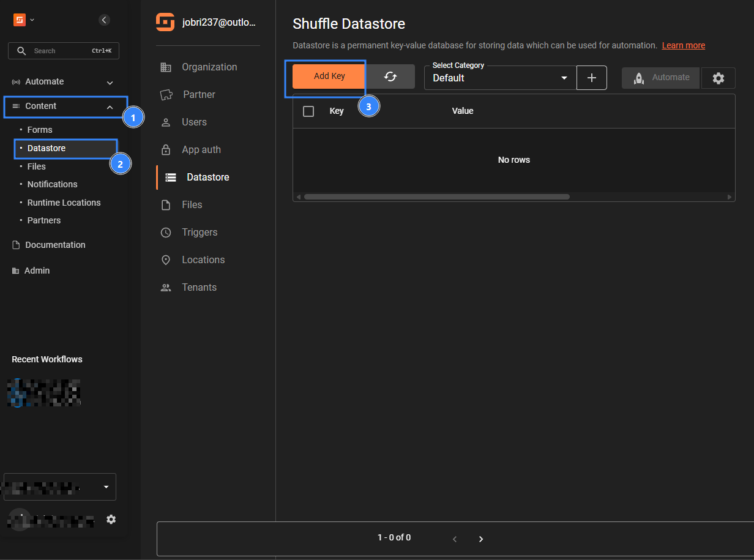Select the Users icon in the navigation
The width and height of the screenshot is (754, 560).
click(x=166, y=122)
